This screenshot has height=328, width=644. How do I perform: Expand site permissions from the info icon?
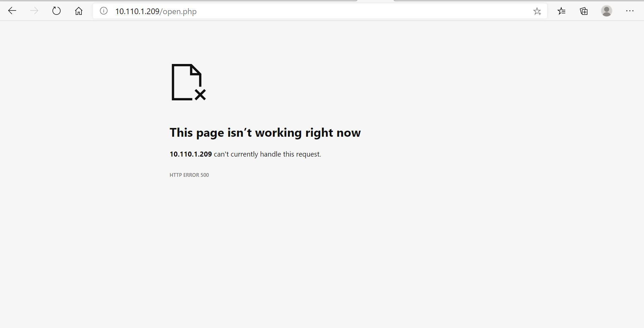tap(103, 11)
